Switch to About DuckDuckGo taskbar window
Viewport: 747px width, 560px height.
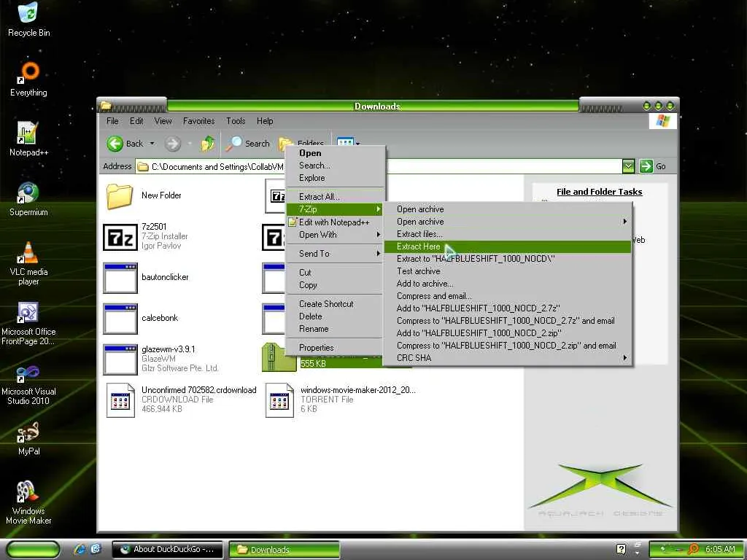click(x=167, y=550)
